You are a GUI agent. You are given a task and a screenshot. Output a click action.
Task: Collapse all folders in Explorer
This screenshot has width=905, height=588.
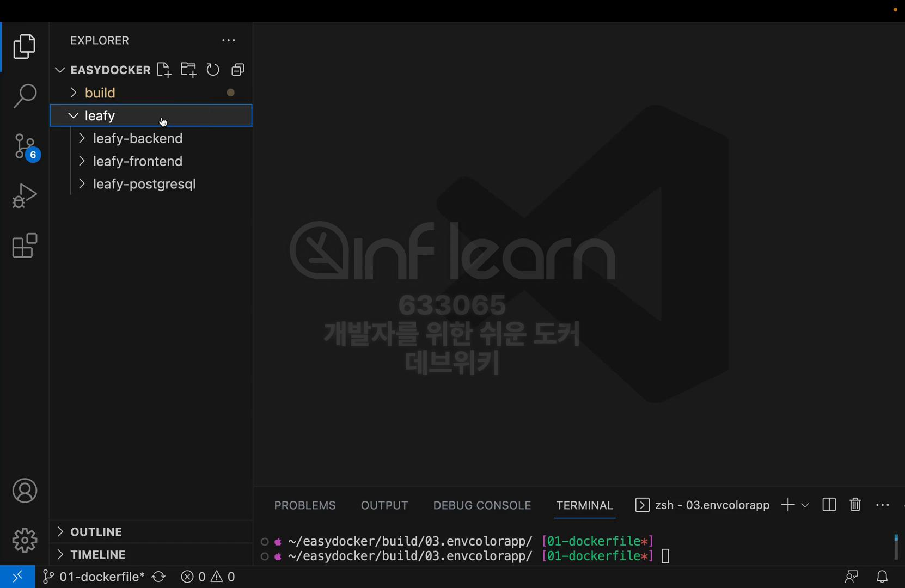[x=238, y=70]
